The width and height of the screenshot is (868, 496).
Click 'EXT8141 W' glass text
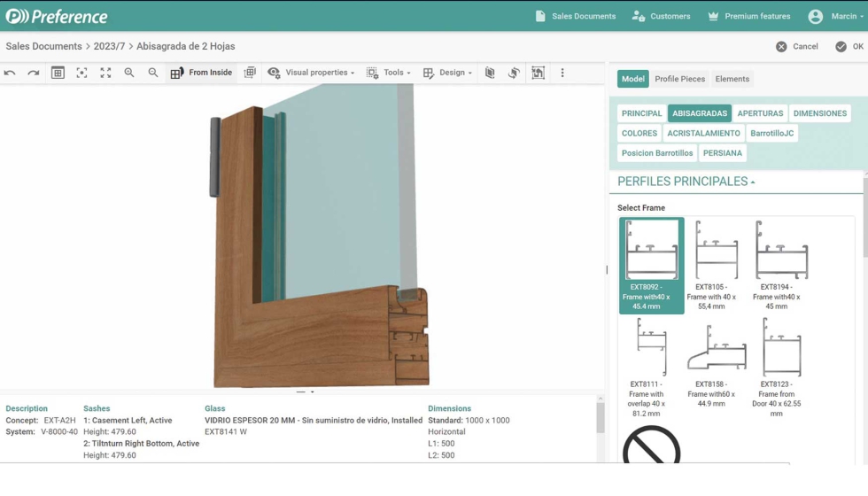(x=225, y=432)
